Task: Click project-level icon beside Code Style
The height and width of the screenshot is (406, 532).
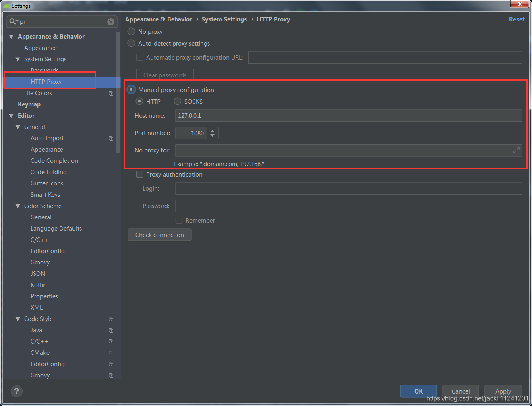Action: [x=111, y=319]
